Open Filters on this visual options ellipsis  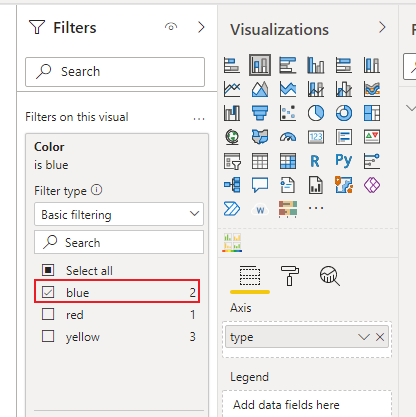[x=199, y=119]
